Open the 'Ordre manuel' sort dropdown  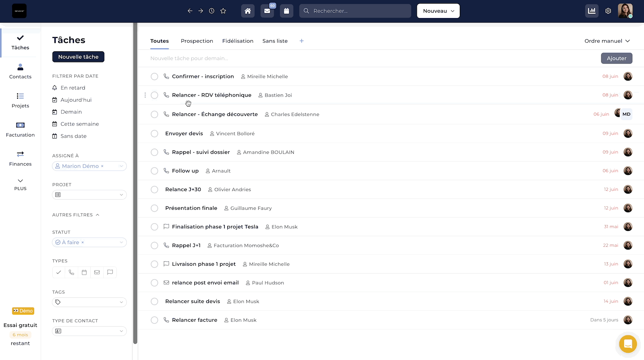coord(607,41)
